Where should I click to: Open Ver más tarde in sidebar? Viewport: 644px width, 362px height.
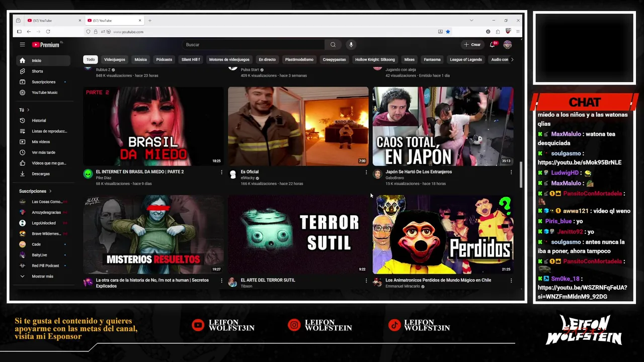click(x=43, y=152)
